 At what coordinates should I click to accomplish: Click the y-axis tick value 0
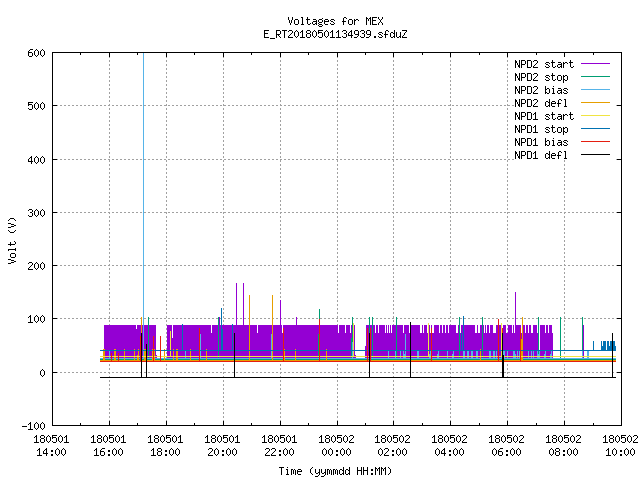click(x=42, y=373)
